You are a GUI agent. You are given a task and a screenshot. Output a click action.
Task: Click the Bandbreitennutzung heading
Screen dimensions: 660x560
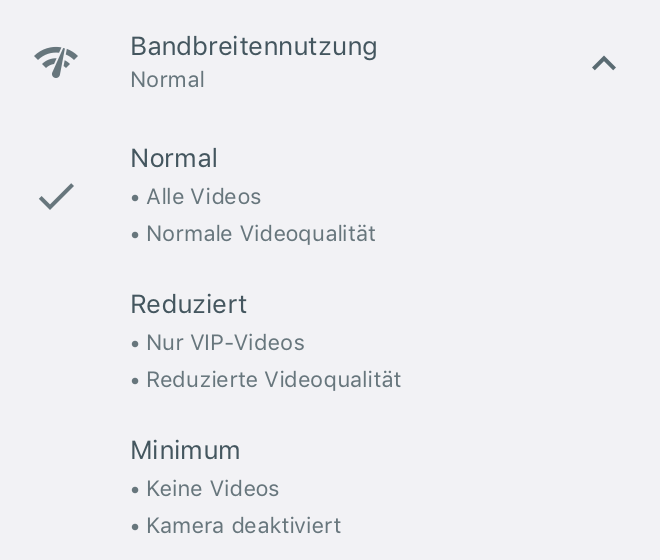click(x=254, y=46)
